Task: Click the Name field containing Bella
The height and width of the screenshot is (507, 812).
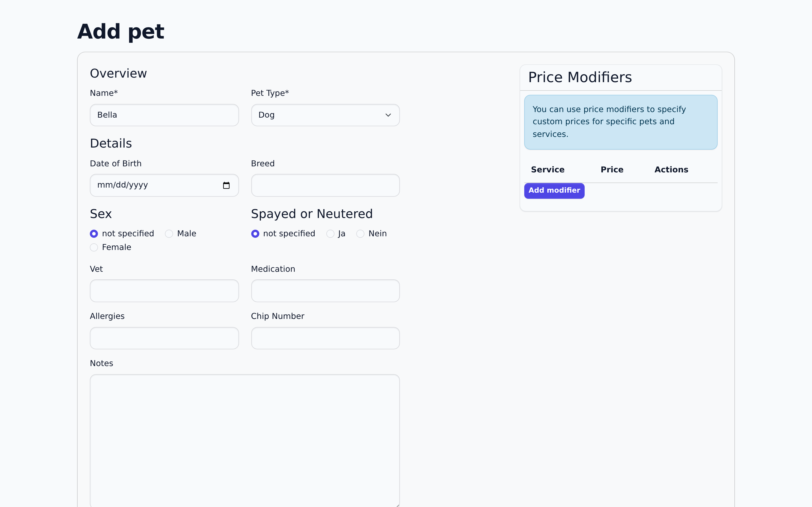Action: pos(164,115)
